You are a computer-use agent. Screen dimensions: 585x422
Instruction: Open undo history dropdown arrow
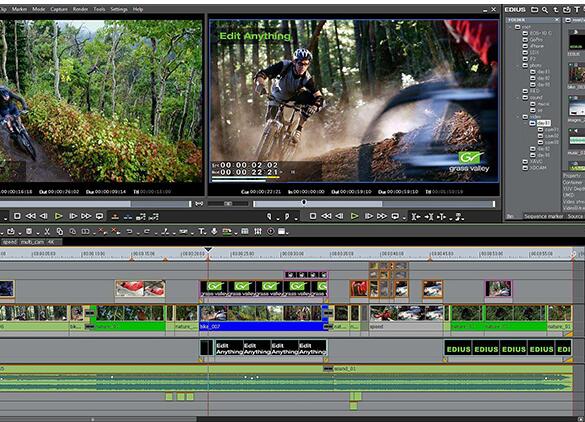click(138, 234)
